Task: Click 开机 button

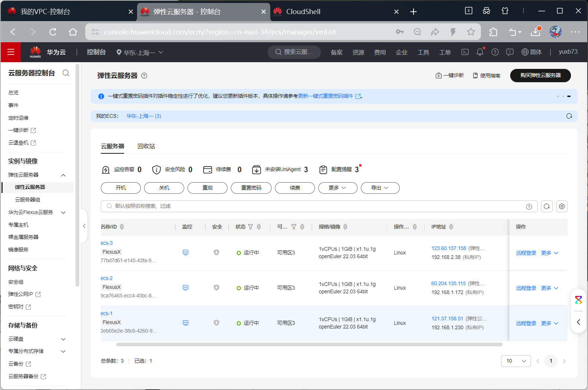Action: click(x=121, y=188)
